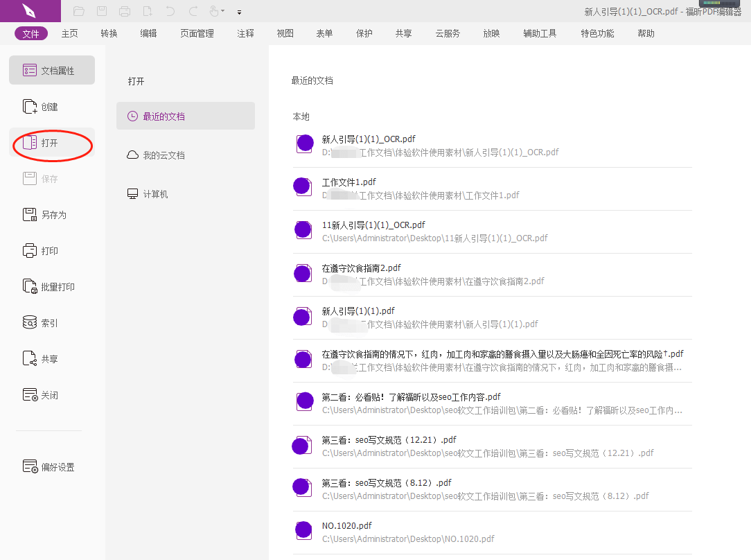751x560 pixels.
Task: Click the printer icon in the top toolbar
Action: (125, 11)
